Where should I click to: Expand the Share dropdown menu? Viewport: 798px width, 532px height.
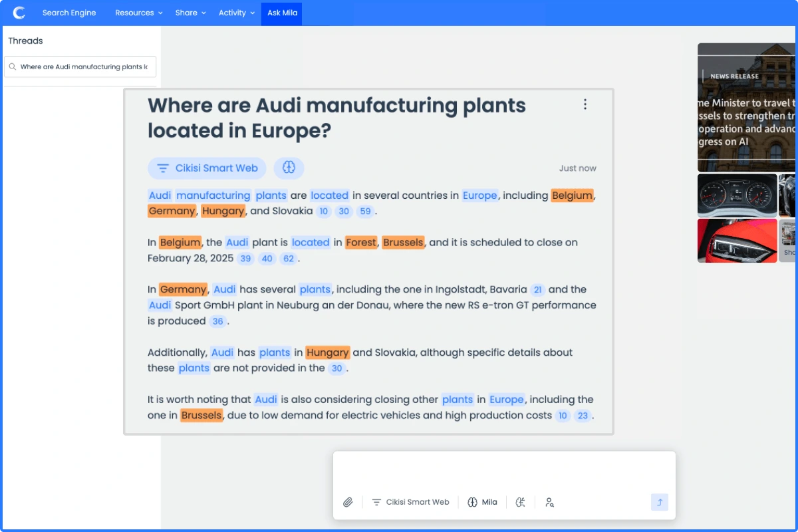coord(190,13)
